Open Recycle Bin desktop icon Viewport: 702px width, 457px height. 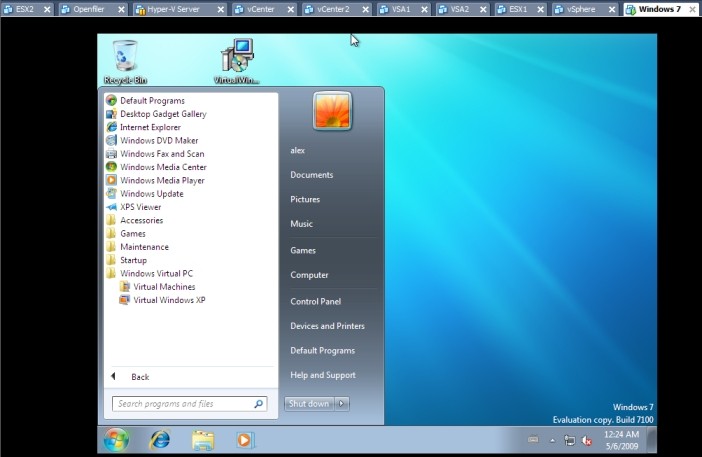(126, 60)
